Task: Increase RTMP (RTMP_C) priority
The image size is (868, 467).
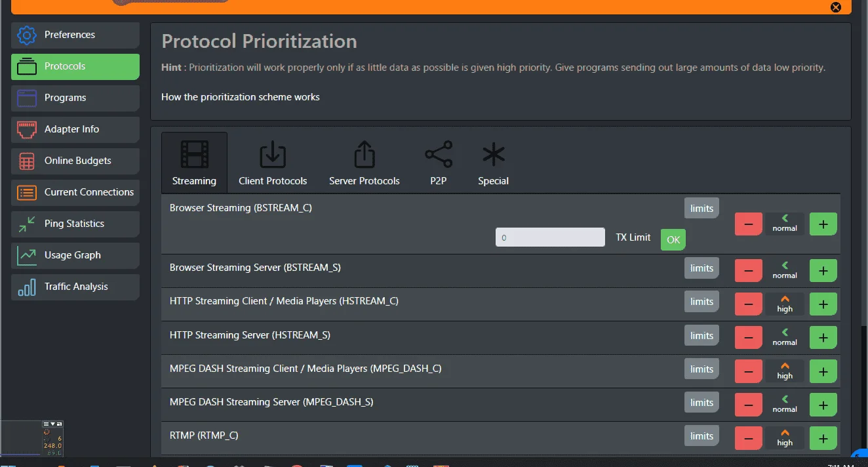Action: pos(823,438)
